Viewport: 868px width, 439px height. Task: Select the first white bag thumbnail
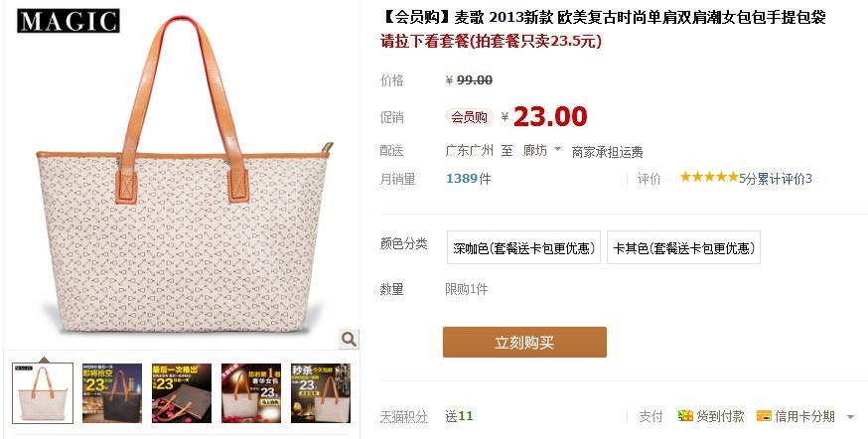(43, 393)
